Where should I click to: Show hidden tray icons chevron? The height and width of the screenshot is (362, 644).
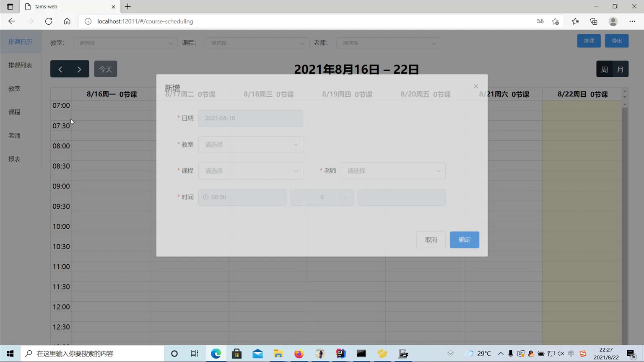pyautogui.click(x=501, y=354)
